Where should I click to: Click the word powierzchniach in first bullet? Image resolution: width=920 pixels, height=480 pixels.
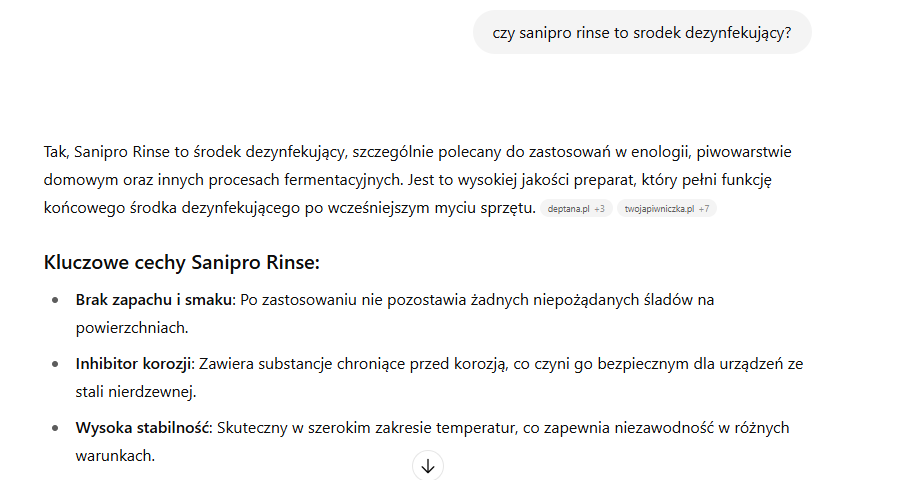point(130,327)
